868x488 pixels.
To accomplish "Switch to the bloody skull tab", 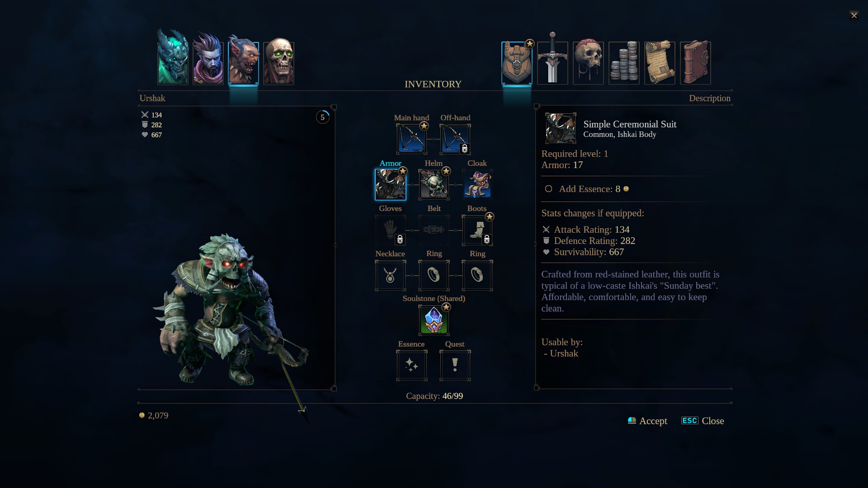I will point(588,62).
